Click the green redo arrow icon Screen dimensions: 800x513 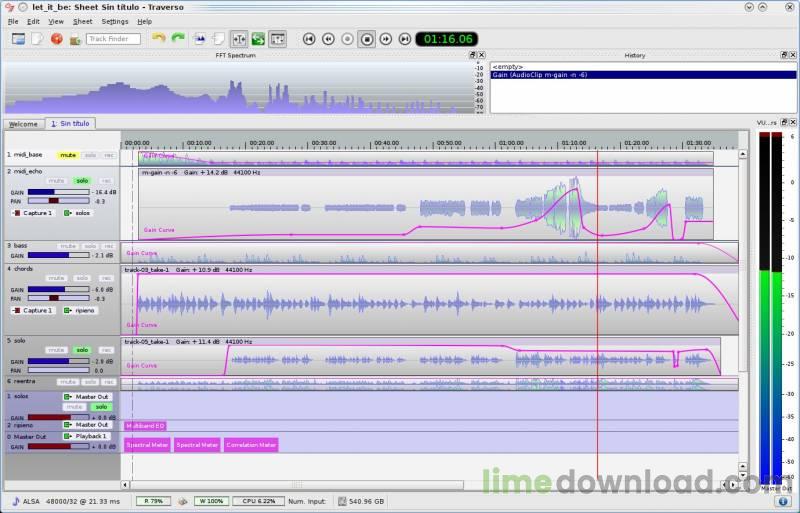click(x=178, y=39)
